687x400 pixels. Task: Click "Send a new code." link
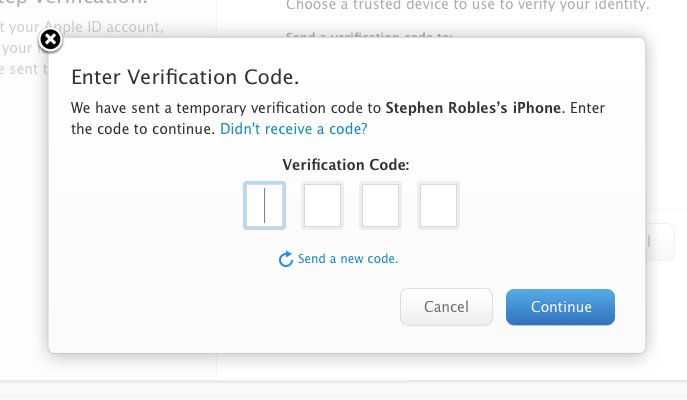tap(348, 259)
